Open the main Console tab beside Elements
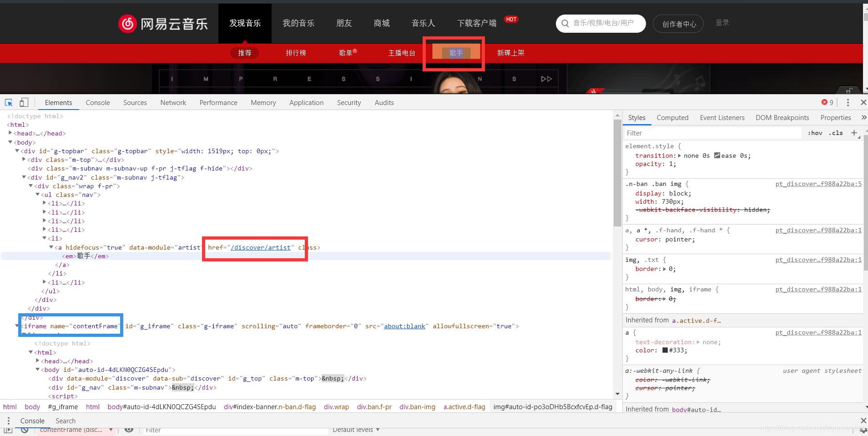The height and width of the screenshot is (436, 868). click(x=98, y=103)
